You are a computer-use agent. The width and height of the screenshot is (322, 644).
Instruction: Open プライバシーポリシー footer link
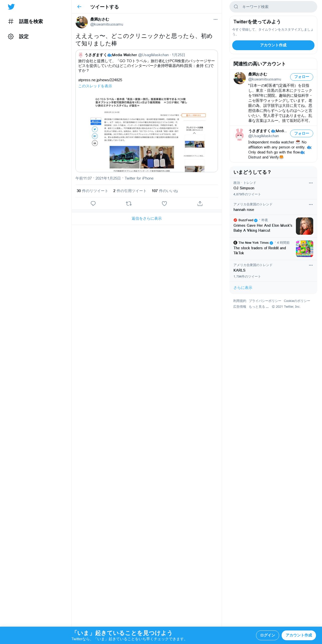[265, 301]
